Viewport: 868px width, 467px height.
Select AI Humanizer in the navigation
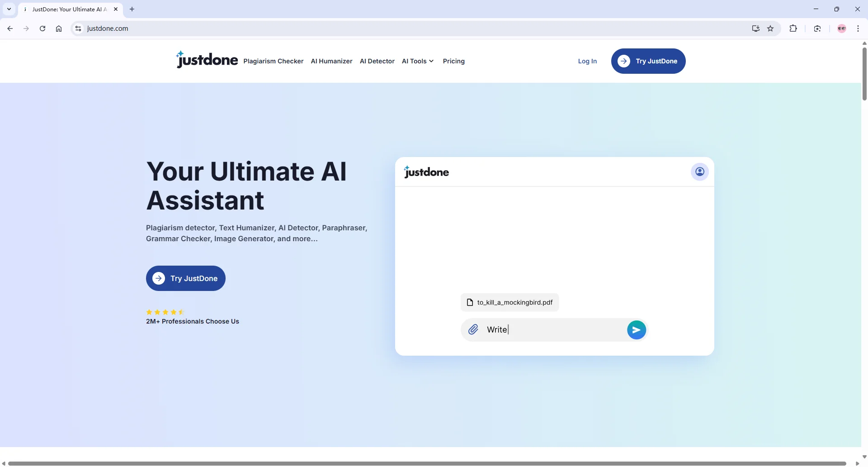(331, 61)
